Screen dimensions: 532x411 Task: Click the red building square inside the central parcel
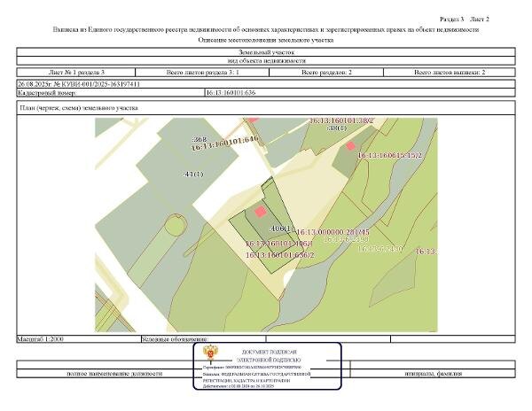(x=260, y=212)
